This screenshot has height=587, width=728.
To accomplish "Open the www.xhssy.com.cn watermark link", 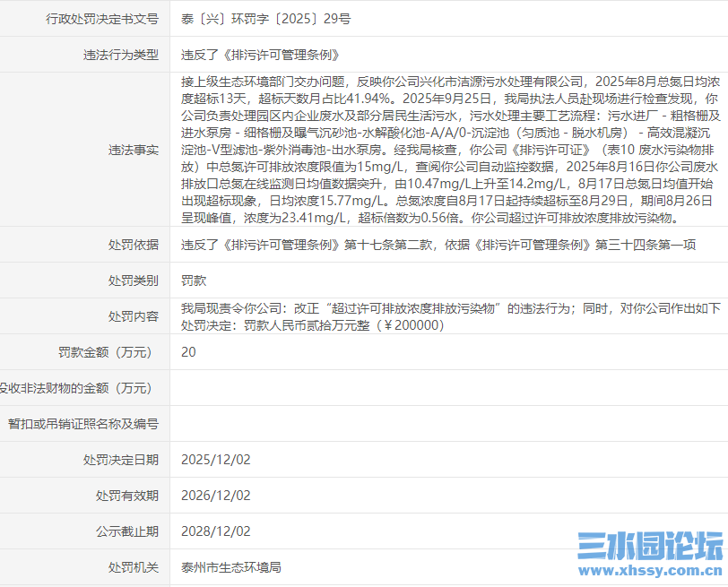I will click(649, 570).
